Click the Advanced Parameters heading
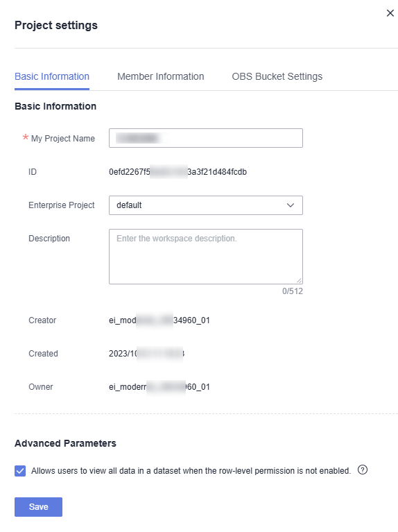The width and height of the screenshot is (398, 532). coord(65,443)
